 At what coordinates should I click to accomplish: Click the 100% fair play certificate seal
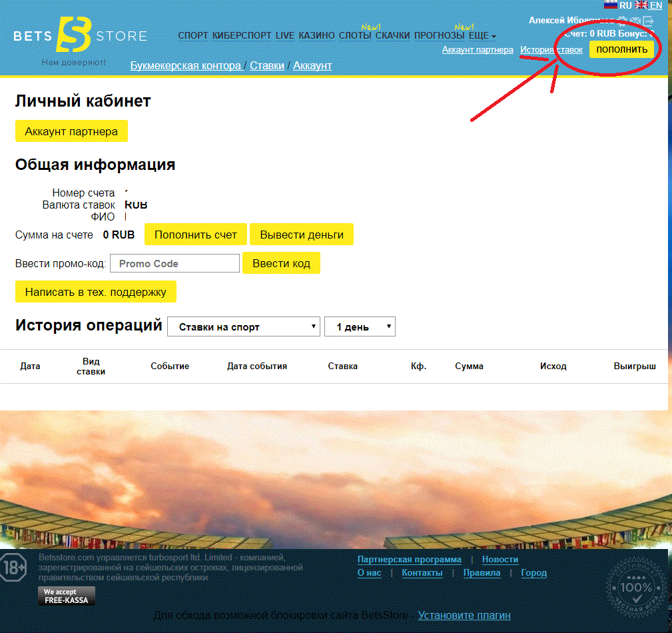(637, 587)
